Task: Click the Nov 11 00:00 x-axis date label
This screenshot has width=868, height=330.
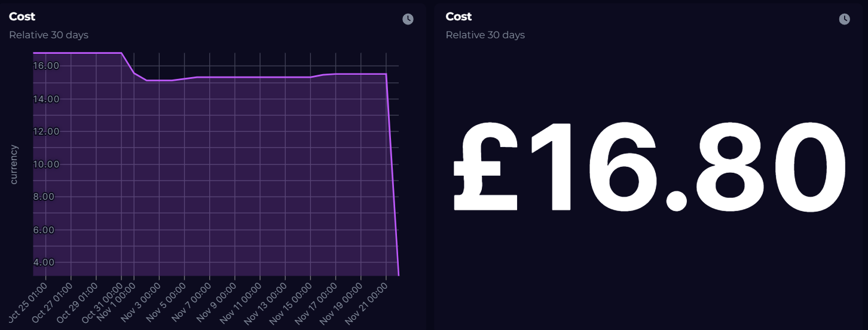Action: [242, 302]
